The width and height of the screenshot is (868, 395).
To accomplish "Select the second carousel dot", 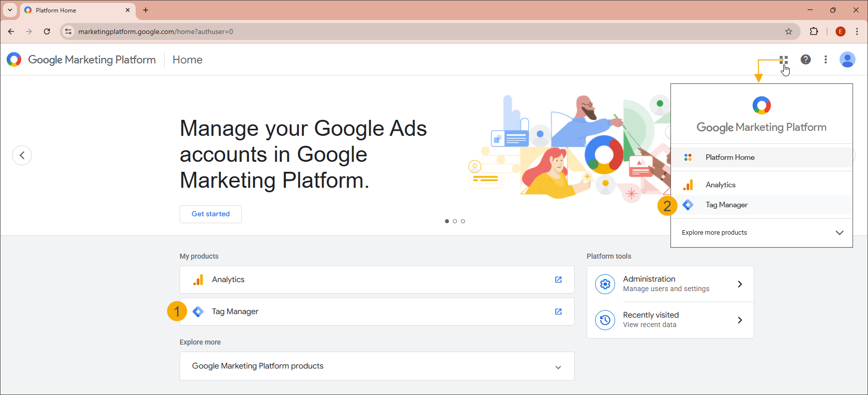I will coord(455,221).
